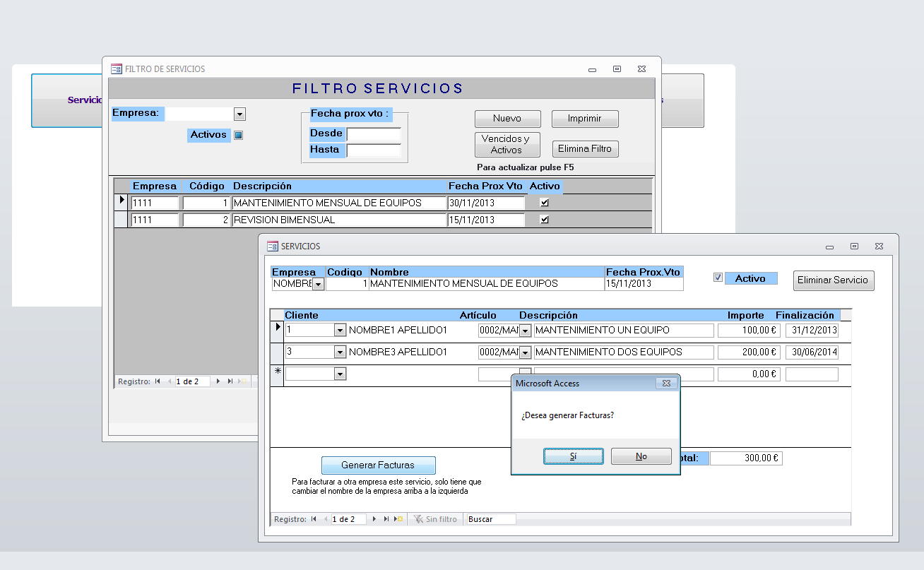The width and height of the screenshot is (924, 570).
Task: Click the Imprimir button
Action: (x=585, y=119)
